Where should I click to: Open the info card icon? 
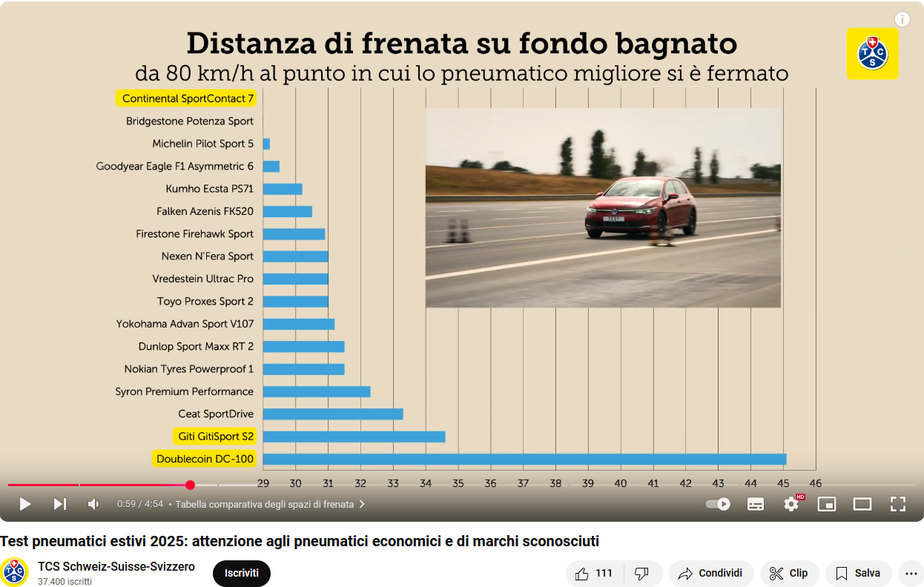[x=902, y=20]
